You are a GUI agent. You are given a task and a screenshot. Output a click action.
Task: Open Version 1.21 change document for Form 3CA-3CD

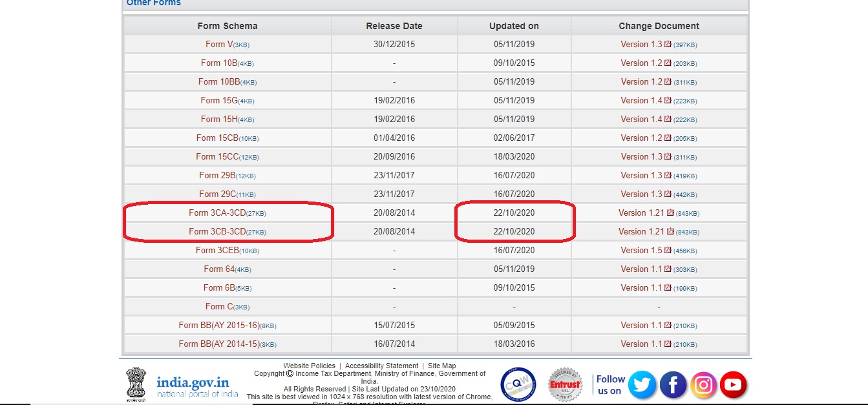(x=641, y=213)
